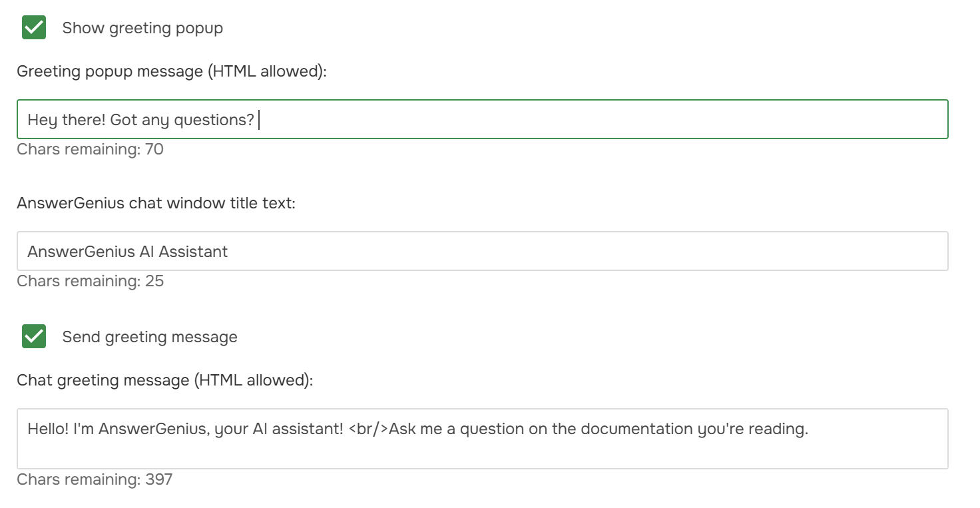Image resolution: width=980 pixels, height=508 pixels.
Task: Select the Send greeting message label text
Action: (x=149, y=337)
